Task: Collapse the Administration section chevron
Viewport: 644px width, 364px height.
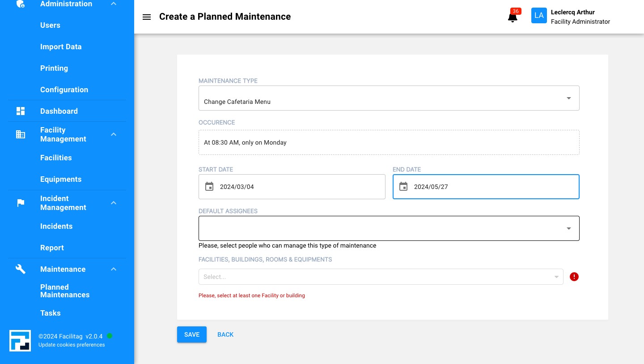Action: [x=114, y=4]
